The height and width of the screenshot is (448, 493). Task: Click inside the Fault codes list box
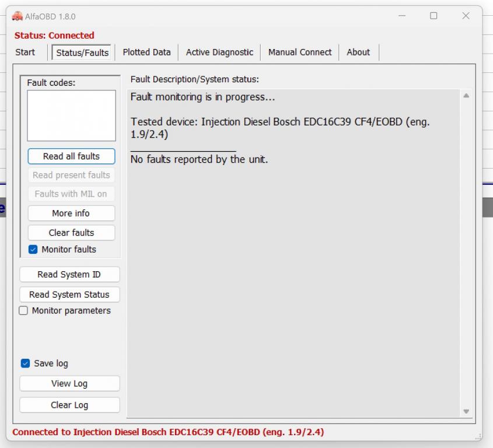pos(71,116)
